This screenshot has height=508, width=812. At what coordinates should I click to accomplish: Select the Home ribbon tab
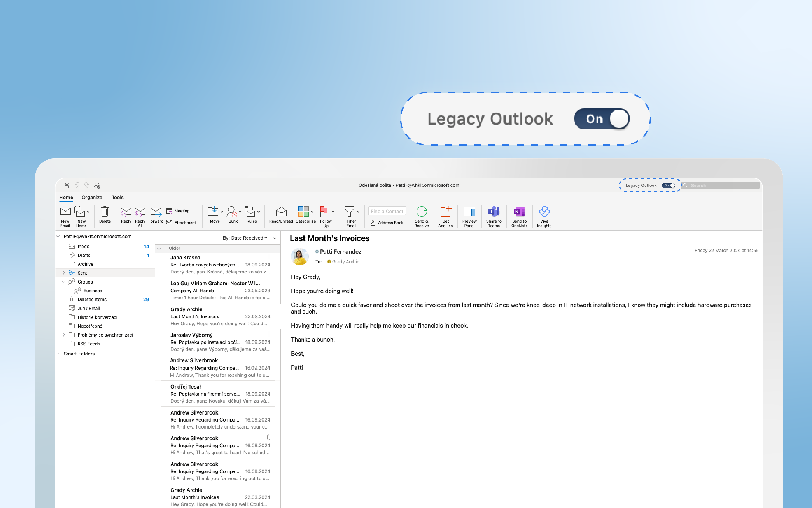[x=65, y=197]
